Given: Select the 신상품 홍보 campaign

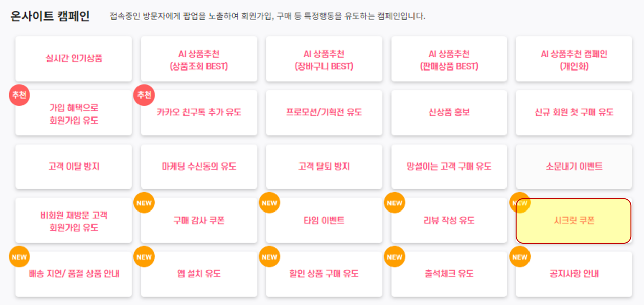Looking at the screenshot, I should [449, 113].
